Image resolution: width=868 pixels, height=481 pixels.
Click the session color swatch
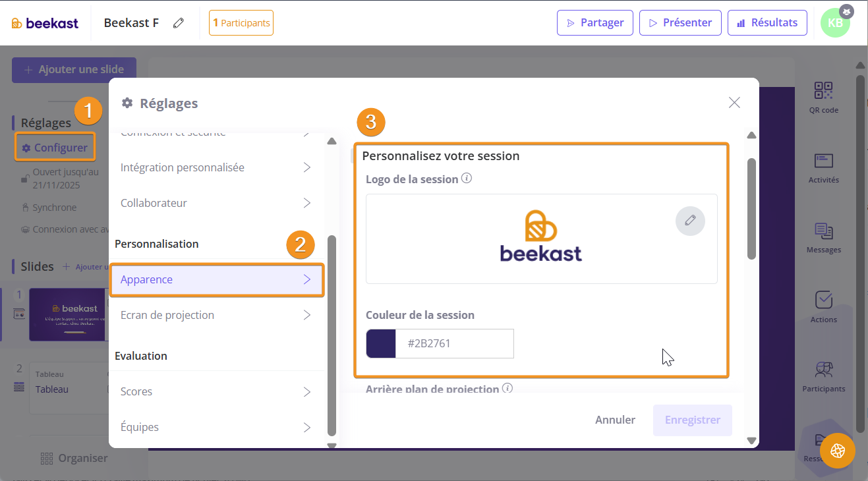[381, 343]
